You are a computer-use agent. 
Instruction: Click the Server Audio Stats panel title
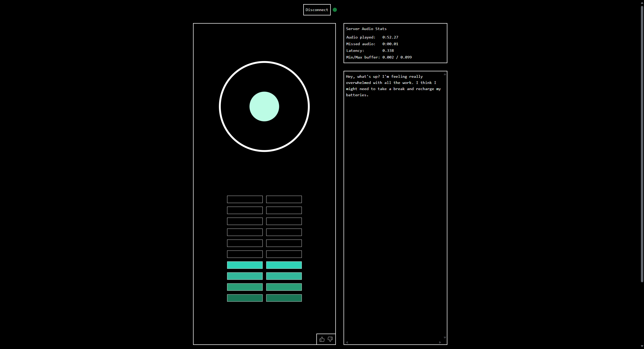pyautogui.click(x=366, y=29)
